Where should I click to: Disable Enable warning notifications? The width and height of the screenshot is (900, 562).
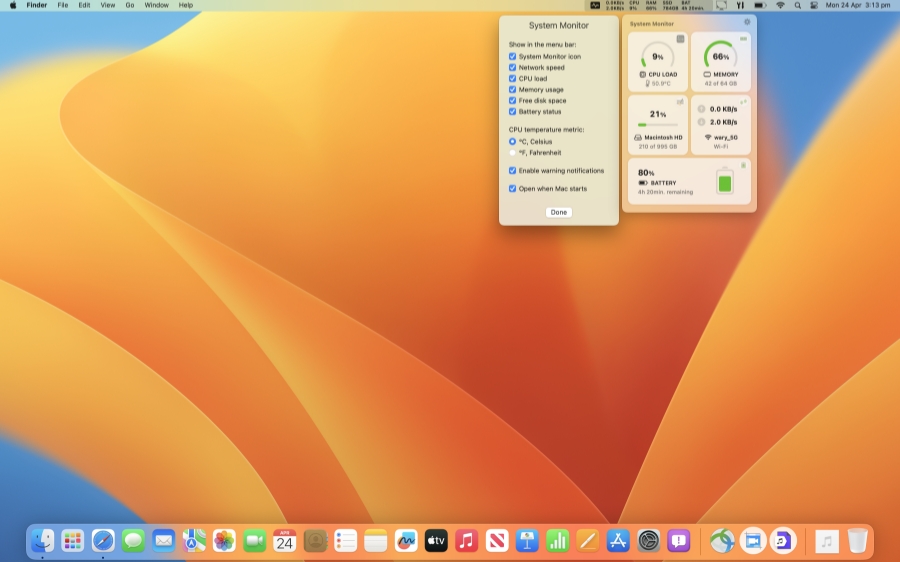click(512, 171)
